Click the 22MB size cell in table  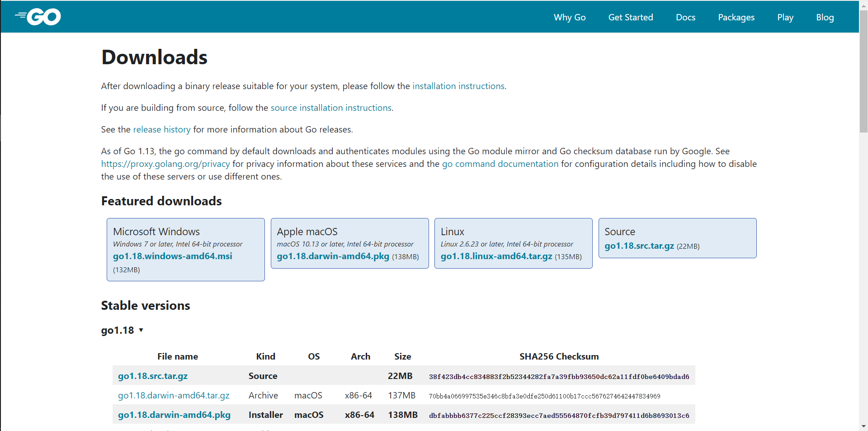coord(400,376)
